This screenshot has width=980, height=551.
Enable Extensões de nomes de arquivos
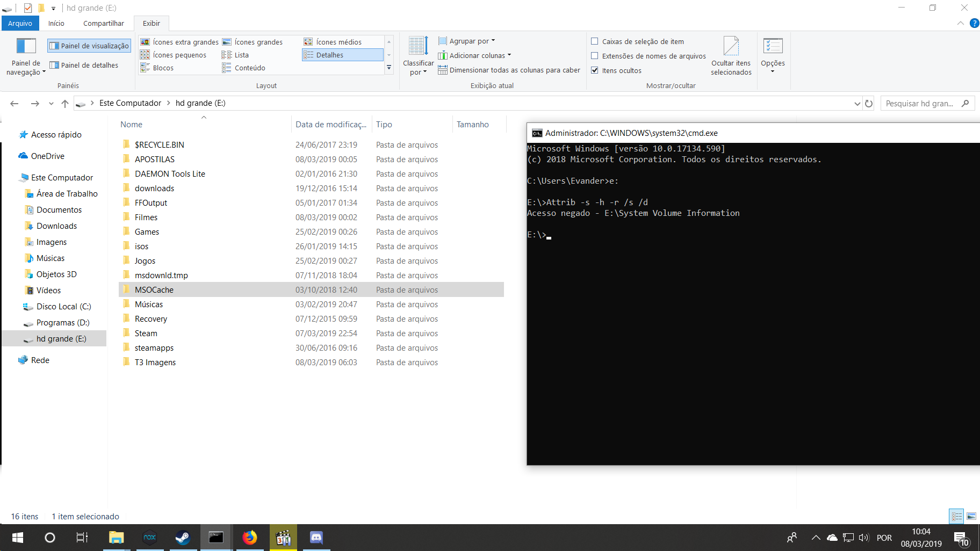point(595,56)
